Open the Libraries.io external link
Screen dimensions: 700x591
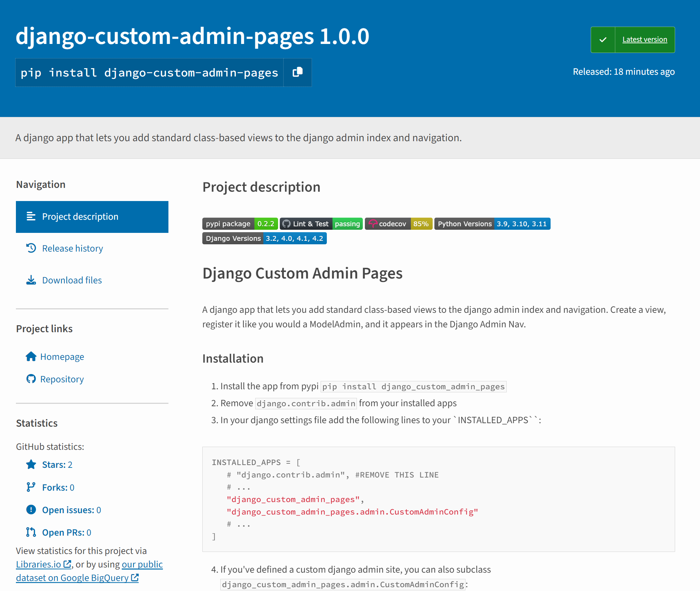[44, 564]
